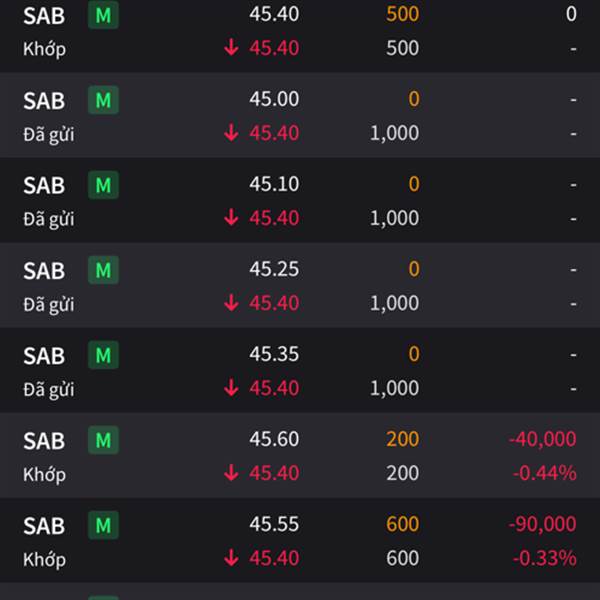Open pending order with price 45.25
Viewport: 600px width, 600px height.
pyautogui.click(x=300, y=285)
